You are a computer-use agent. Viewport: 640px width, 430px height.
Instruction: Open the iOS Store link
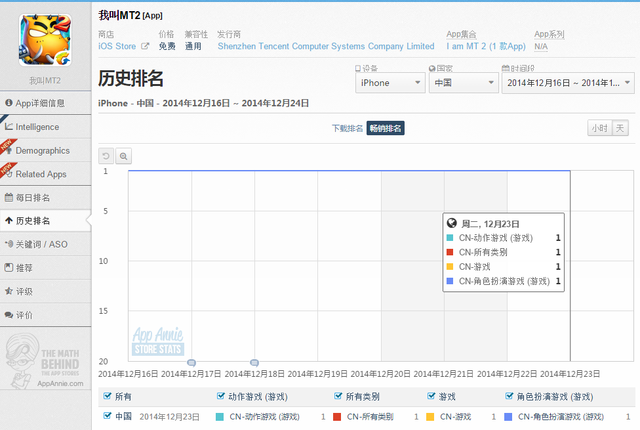pos(117,46)
